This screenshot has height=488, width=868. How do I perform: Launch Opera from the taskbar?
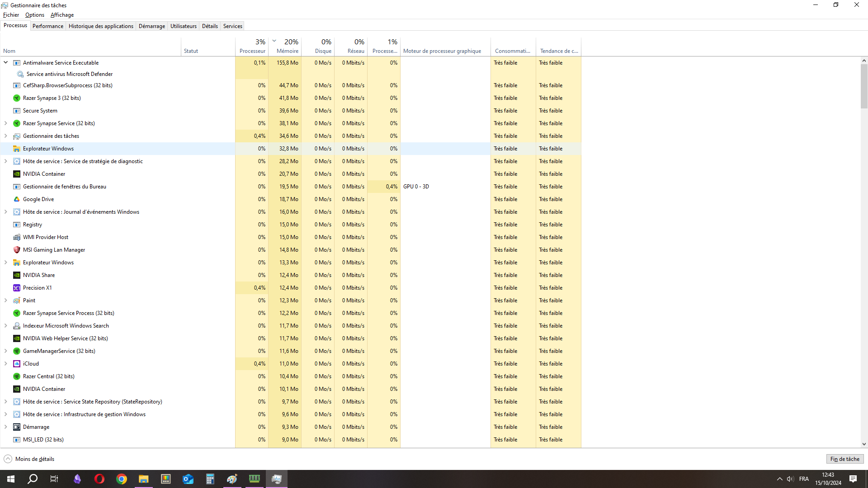click(x=99, y=479)
